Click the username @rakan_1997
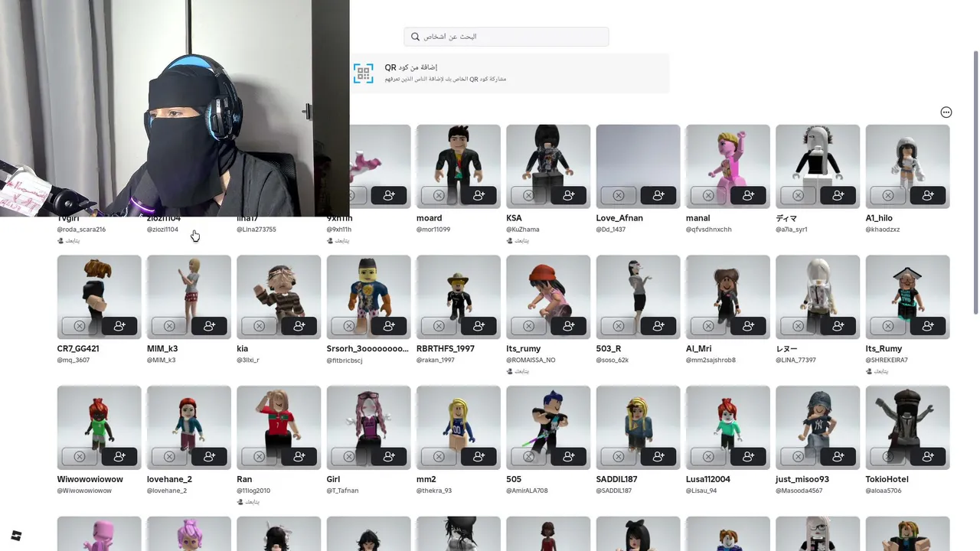 pos(436,360)
